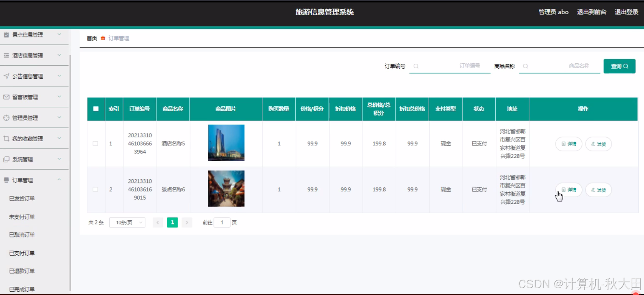
Task: Click 退出登录 link in top bar
Action: (627, 12)
